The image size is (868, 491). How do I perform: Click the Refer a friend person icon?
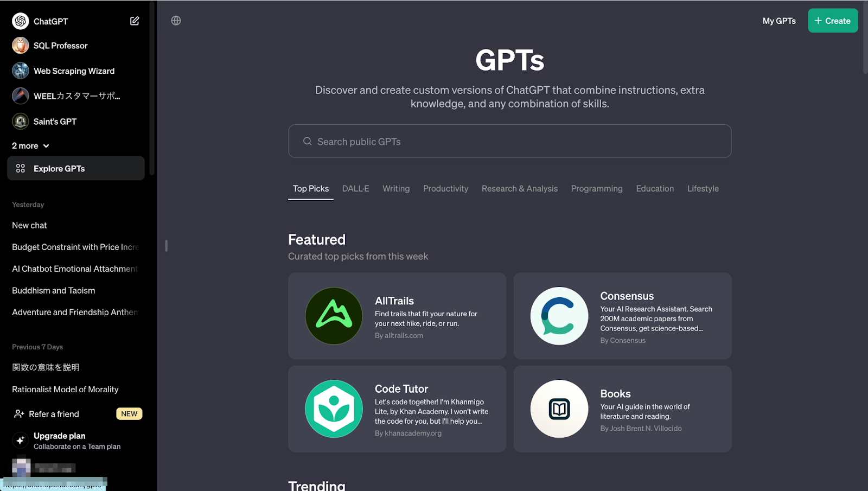point(19,414)
